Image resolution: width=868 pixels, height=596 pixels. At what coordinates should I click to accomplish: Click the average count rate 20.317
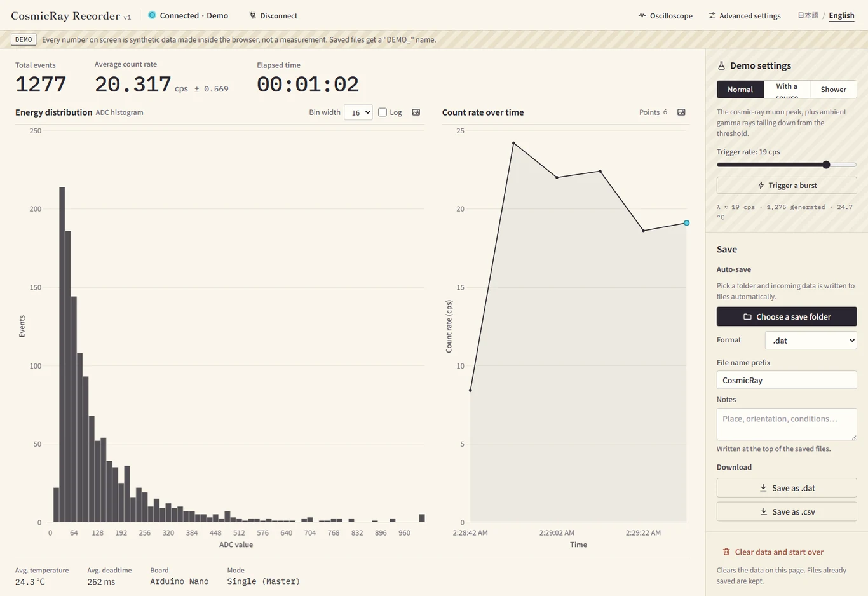pyautogui.click(x=133, y=84)
